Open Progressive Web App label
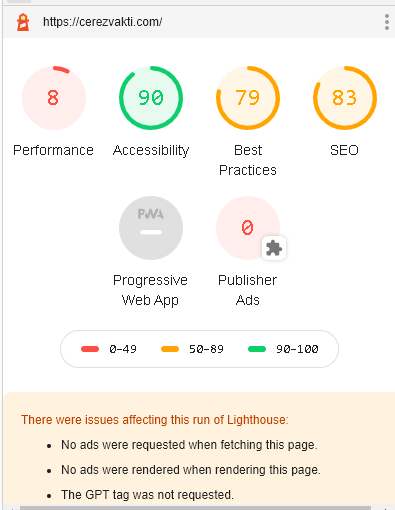Viewport: 395px width, 510px height. point(150,290)
